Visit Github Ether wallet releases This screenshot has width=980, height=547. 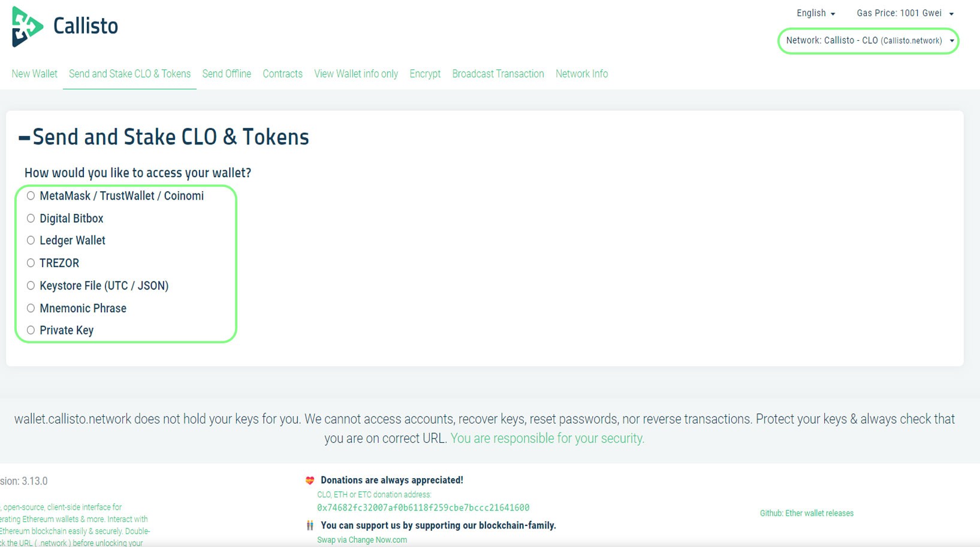point(806,513)
